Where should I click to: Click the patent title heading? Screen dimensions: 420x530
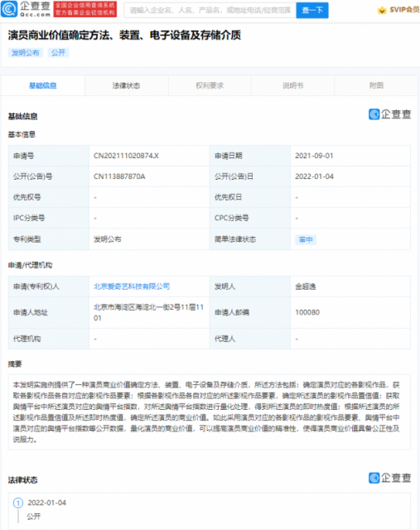tap(124, 35)
